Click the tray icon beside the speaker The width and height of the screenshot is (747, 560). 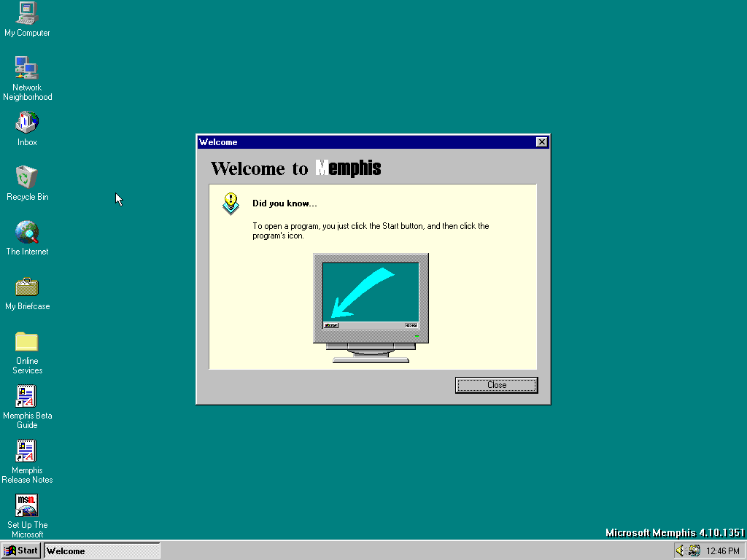click(694, 551)
